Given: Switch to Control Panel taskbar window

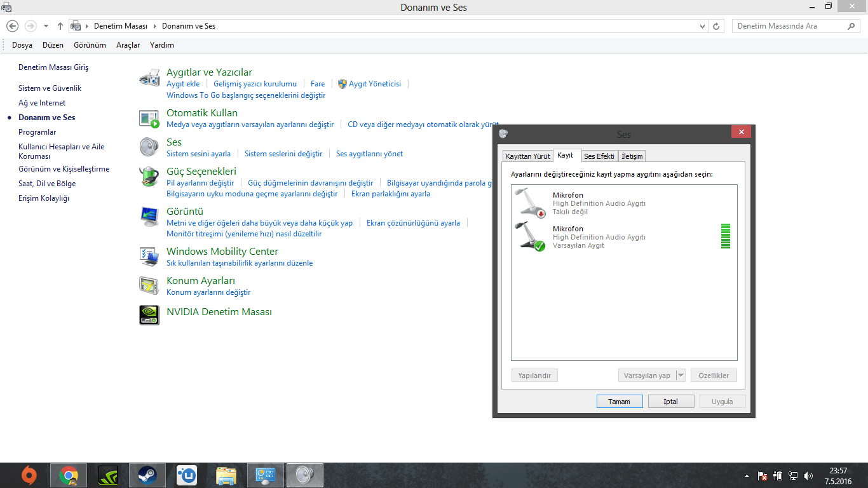Looking at the screenshot, I should coord(266,475).
